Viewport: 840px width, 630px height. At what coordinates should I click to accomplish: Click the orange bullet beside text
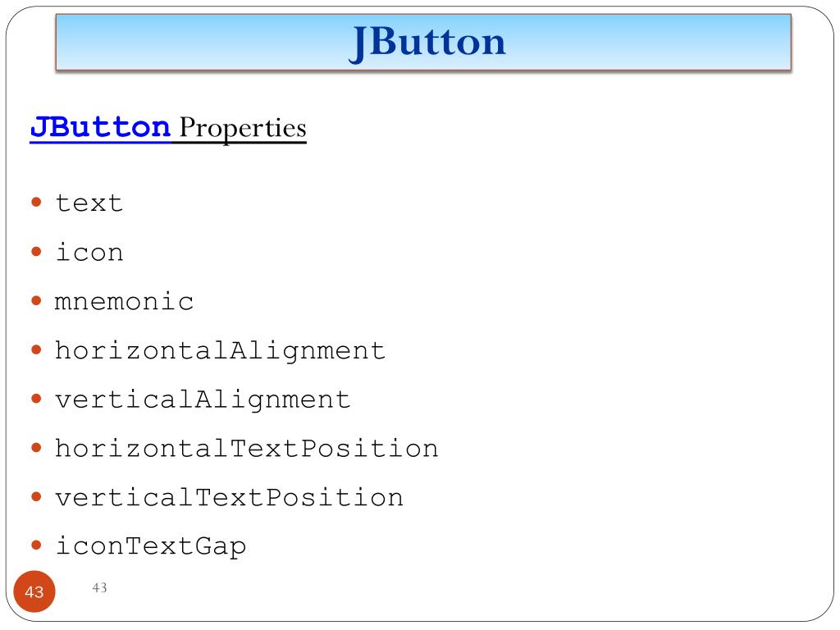[x=36, y=202]
